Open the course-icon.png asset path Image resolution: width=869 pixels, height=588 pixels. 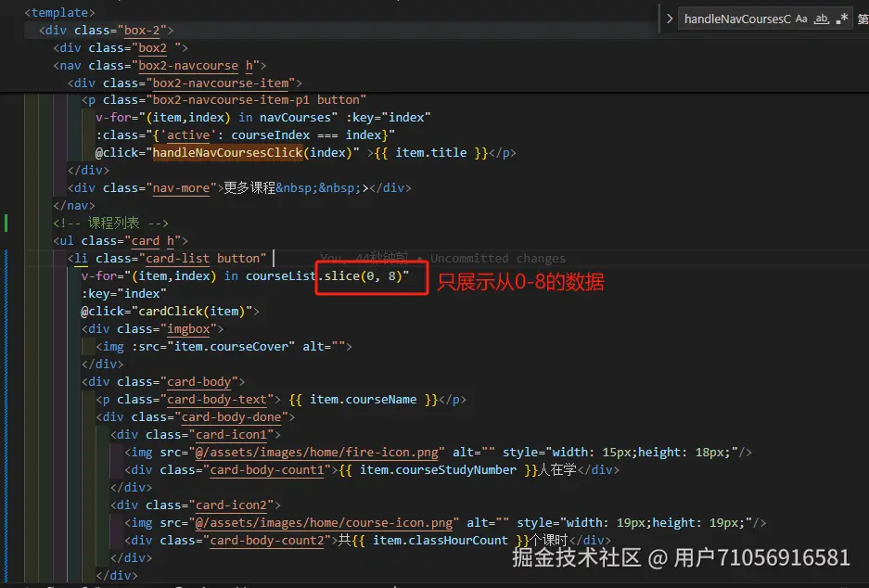325,523
